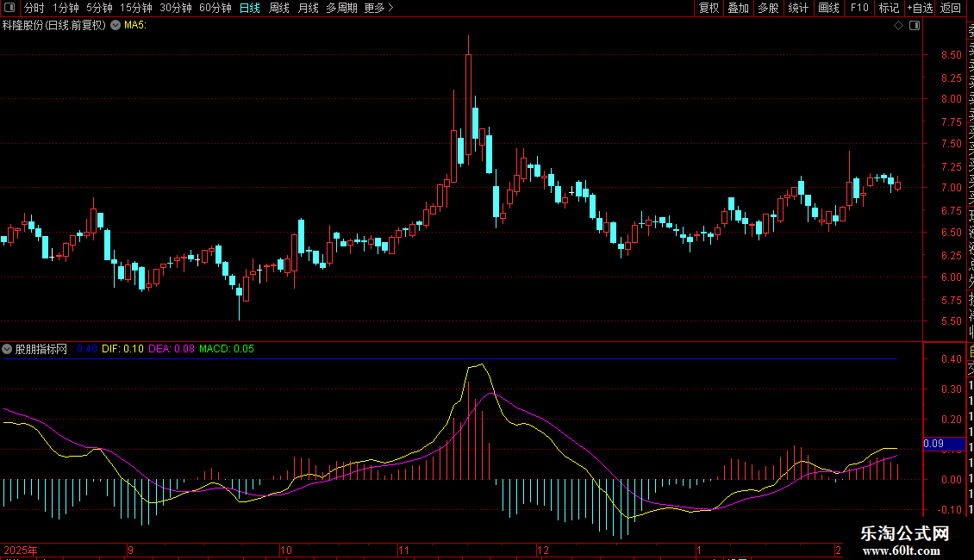Open F10 company information
974x560 pixels.
point(858,9)
